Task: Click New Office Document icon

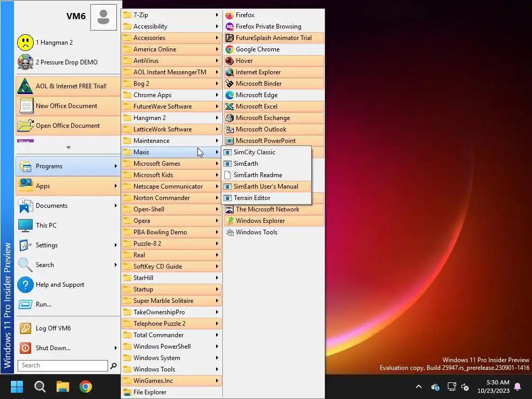Action: point(26,106)
